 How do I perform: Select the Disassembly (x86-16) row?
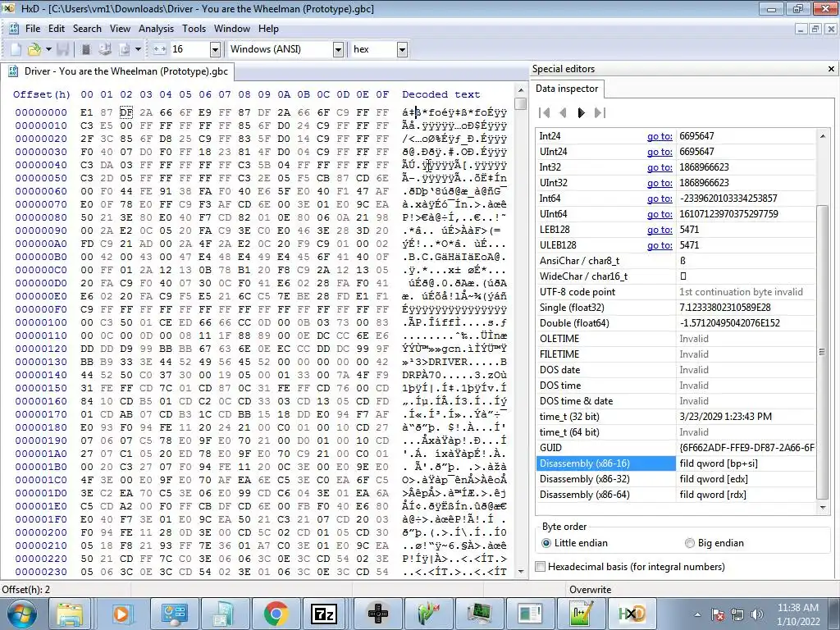point(676,463)
